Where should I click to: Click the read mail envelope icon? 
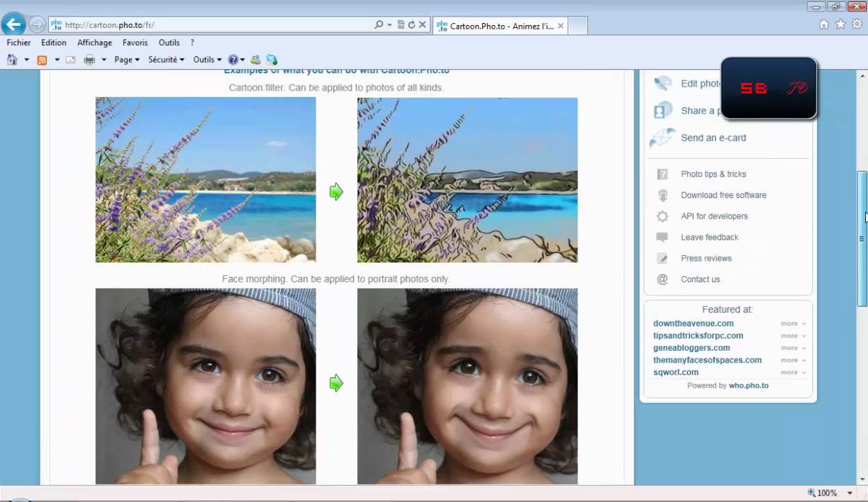coord(70,60)
